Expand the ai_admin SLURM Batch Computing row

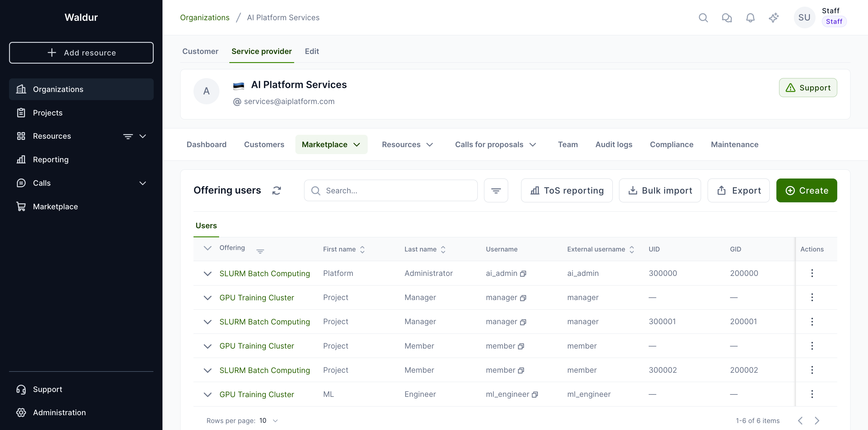(x=208, y=273)
